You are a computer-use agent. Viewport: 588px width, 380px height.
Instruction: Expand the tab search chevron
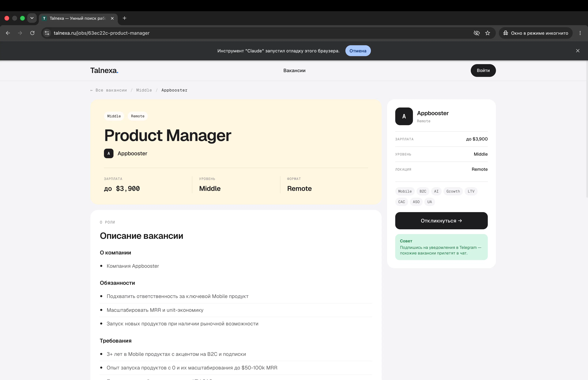32,18
